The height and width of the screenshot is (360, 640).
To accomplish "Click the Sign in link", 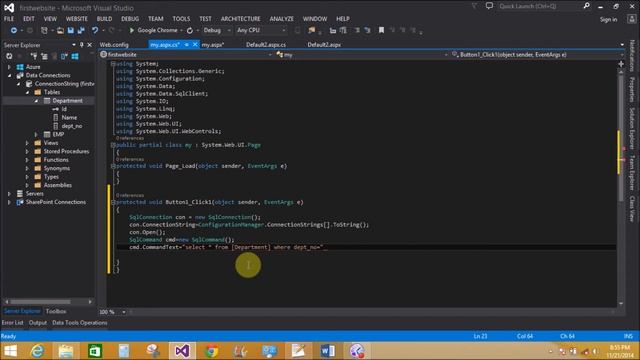I will pos(608,20).
